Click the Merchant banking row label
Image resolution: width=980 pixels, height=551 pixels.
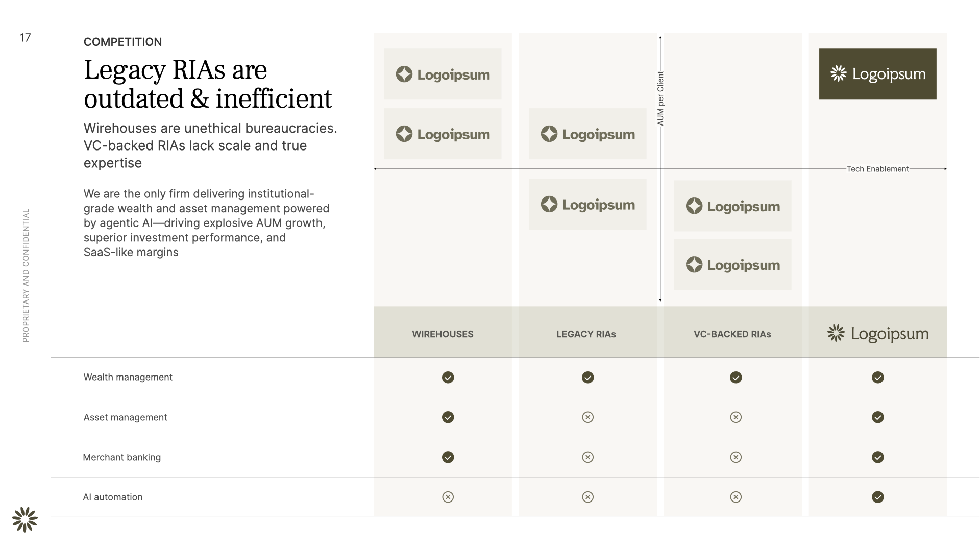coord(121,457)
